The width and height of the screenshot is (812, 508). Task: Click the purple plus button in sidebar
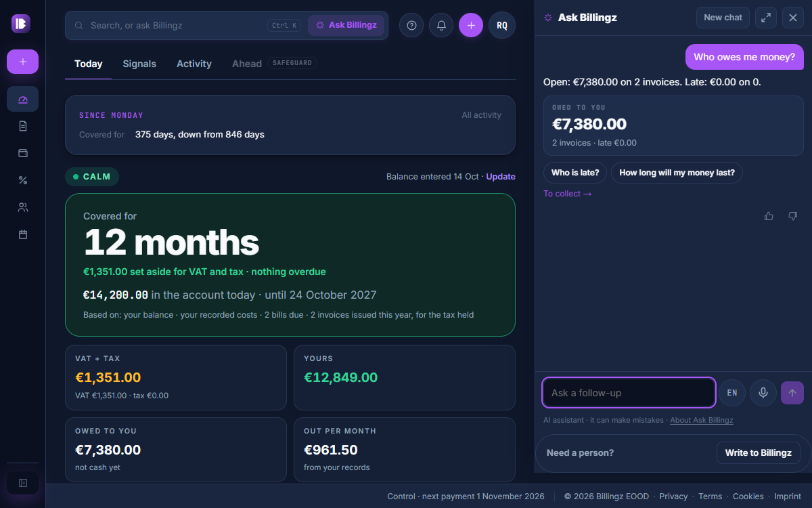tap(22, 62)
